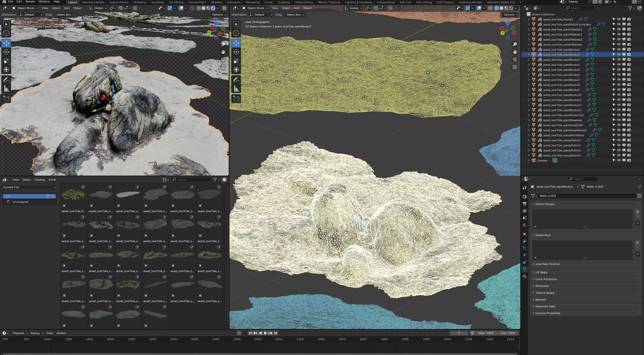This screenshot has height=355, width=644.
Task: Enable the Add Rest Position checkbox
Action: coord(534,264)
